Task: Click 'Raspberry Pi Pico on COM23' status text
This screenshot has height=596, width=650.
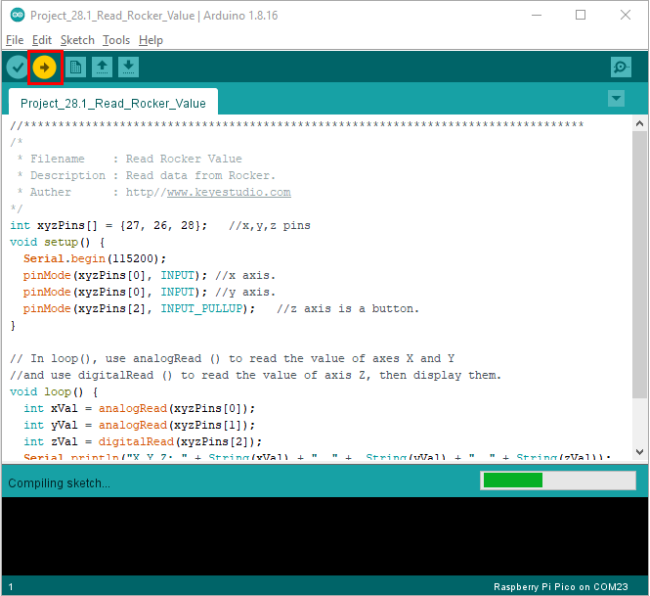Action: click(560, 587)
